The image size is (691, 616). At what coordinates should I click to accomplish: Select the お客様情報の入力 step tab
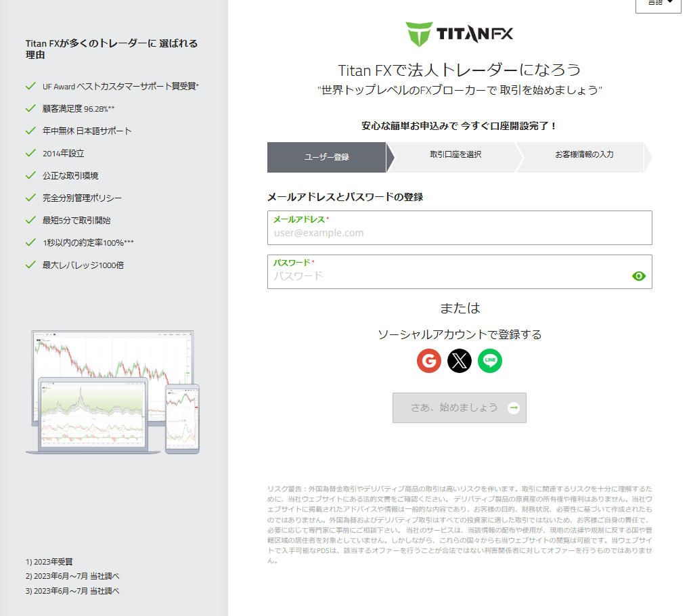[584, 154]
